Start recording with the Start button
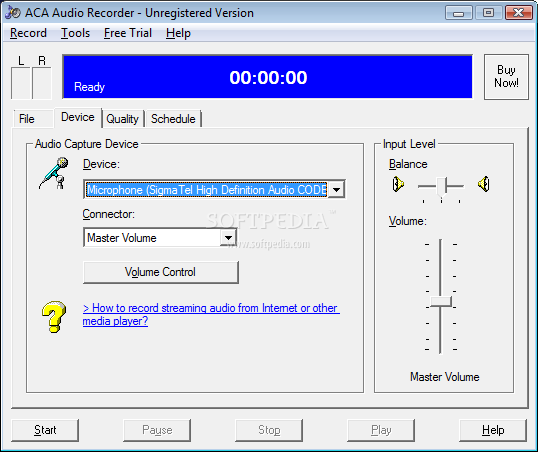This screenshot has height=452, width=538. tap(45, 430)
